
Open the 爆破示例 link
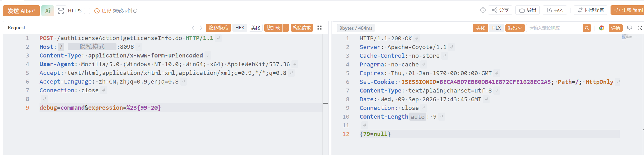coord(123,11)
